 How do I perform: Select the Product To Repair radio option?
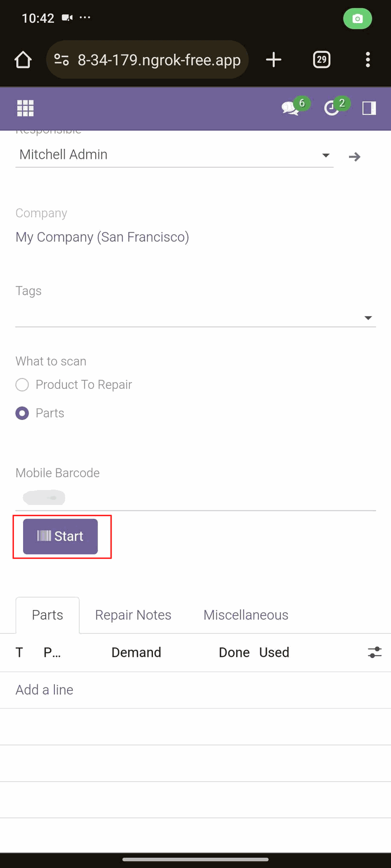(x=22, y=385)
